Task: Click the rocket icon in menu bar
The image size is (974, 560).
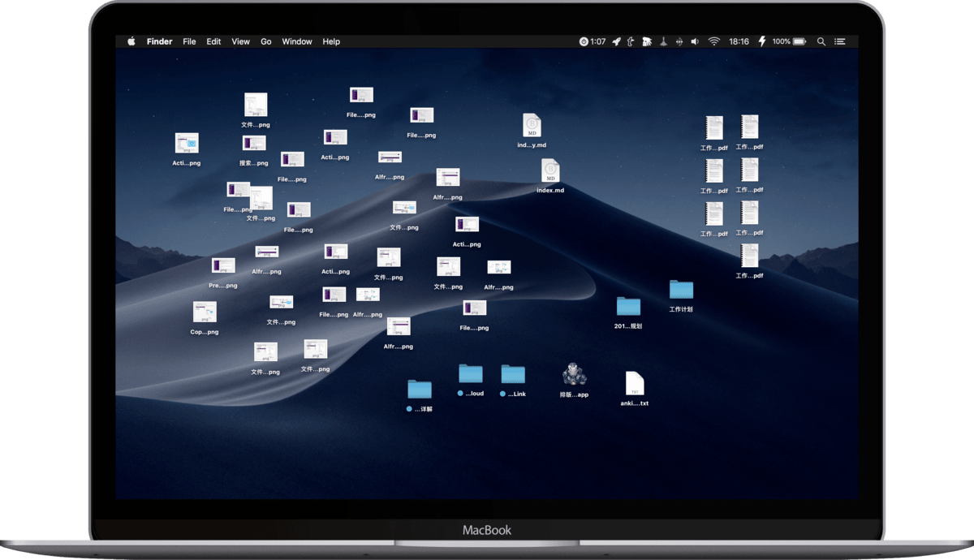Action: (617, 41)
